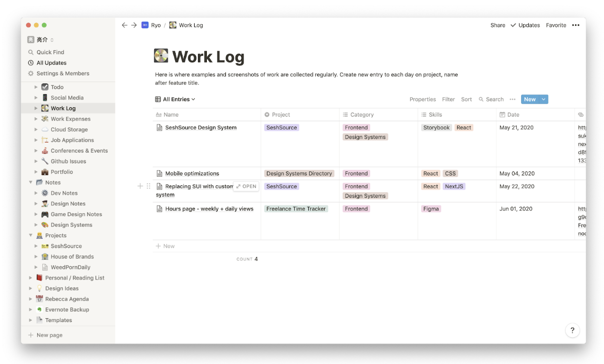Open Hours page - weekly + daily views entry
Screen dimensions: 604x364
209,209
